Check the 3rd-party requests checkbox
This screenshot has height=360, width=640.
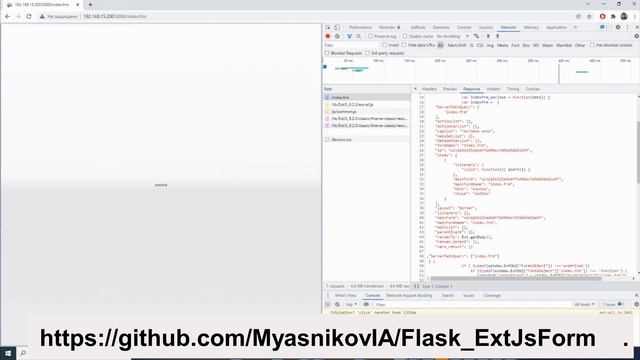[x=367, y=53]
